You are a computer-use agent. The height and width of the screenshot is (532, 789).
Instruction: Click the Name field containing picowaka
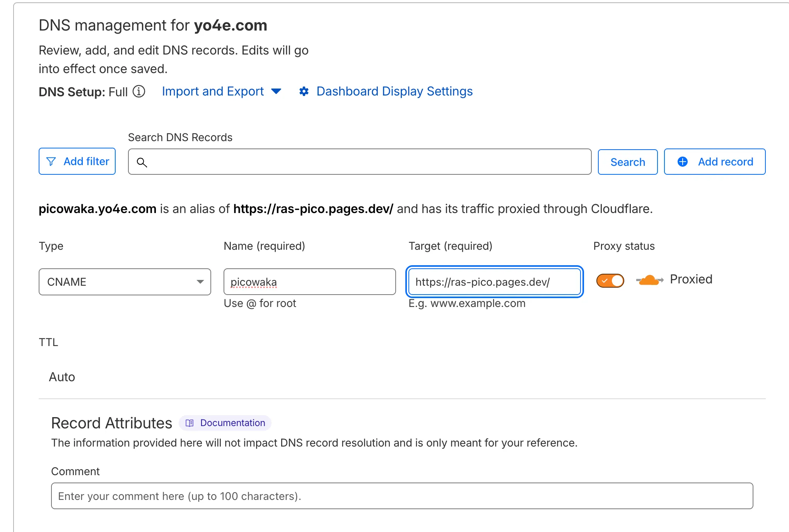point(309,282)
